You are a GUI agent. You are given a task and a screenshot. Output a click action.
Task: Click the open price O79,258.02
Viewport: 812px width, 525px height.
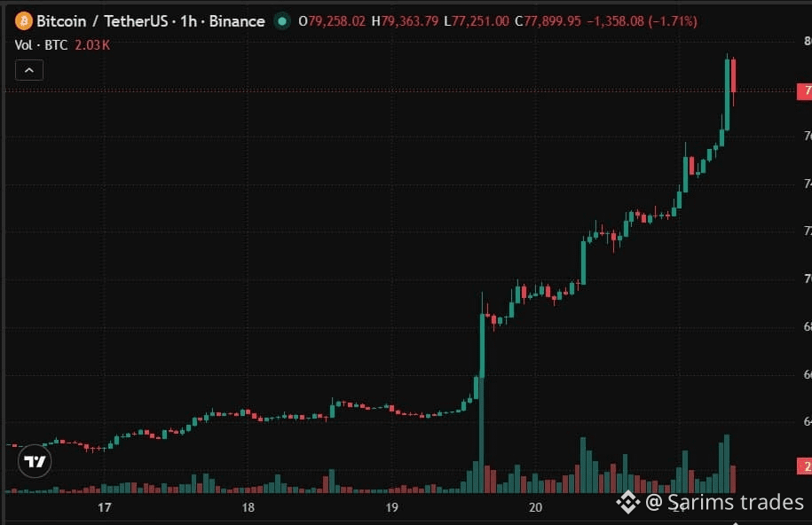click(331, 21)
